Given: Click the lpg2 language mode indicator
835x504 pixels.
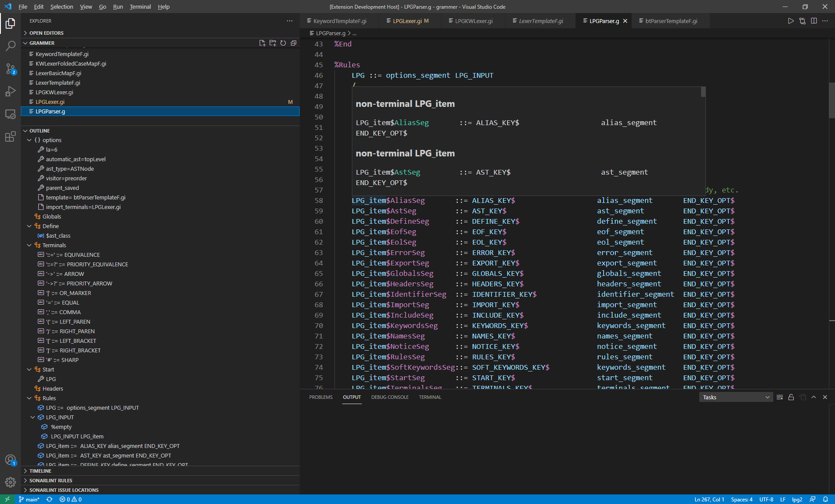Looking at the screenshot, I should (x=797, y=499).
